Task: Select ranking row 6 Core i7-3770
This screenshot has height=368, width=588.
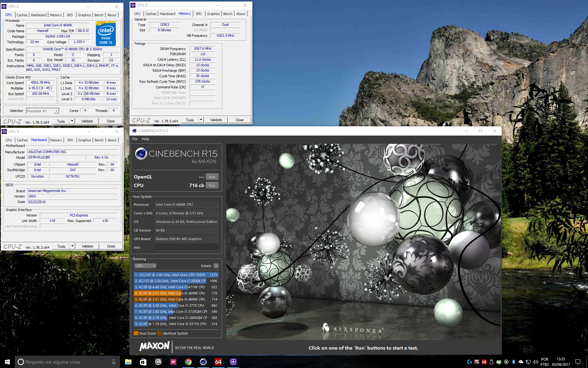Action: click(176, 305)
